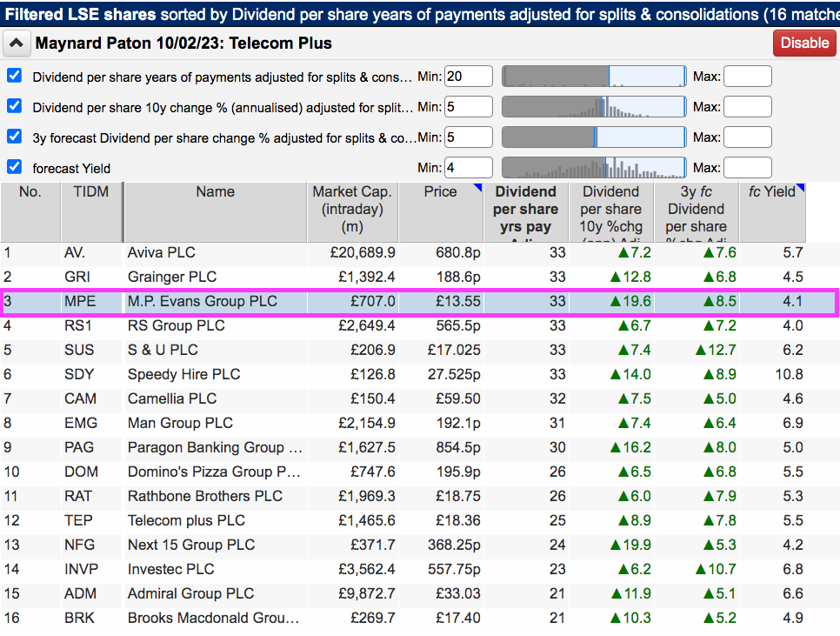Open Telecom plus PLC in the list

point(186,520)
